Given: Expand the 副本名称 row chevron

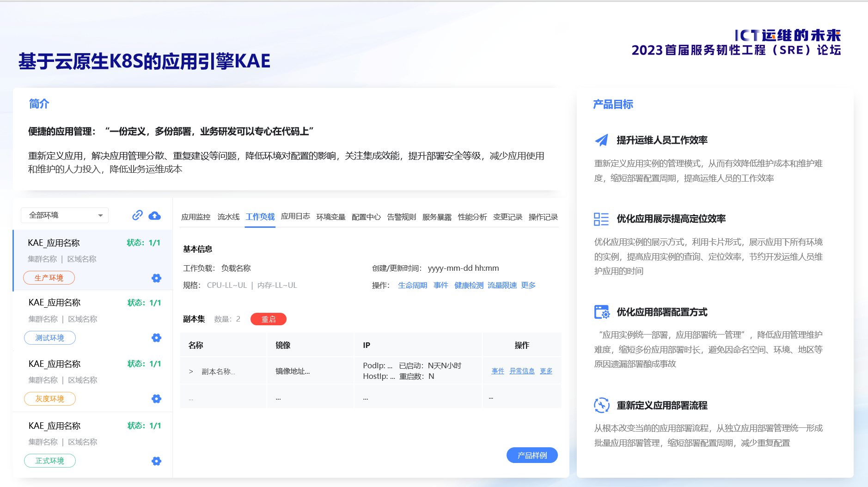Looking at the screenshot, I should coord(191,371).
